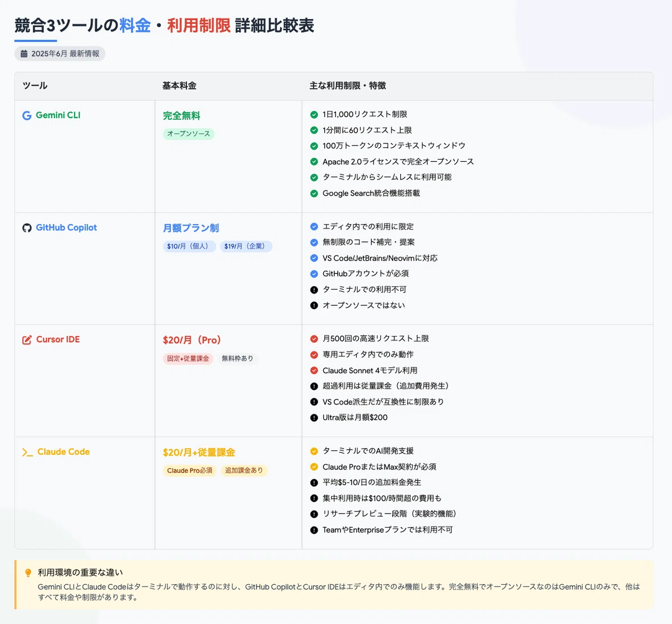The image size is (672, 624).
Task: Click the calendar icon next to 2025年6月
Action: point(24,54)
